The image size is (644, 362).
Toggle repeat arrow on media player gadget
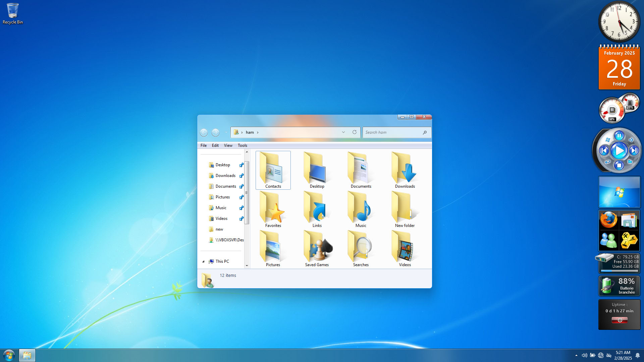pyautogui.click(x=607, y=162)
